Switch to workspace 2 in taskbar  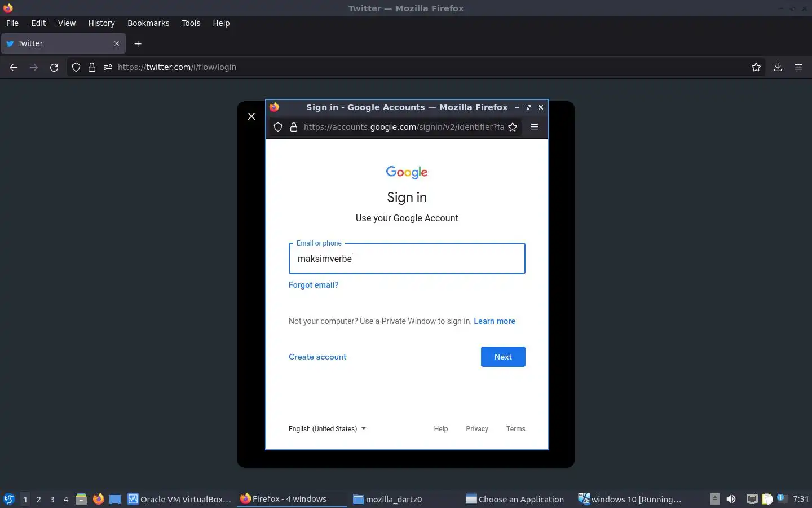pos(38,499)
